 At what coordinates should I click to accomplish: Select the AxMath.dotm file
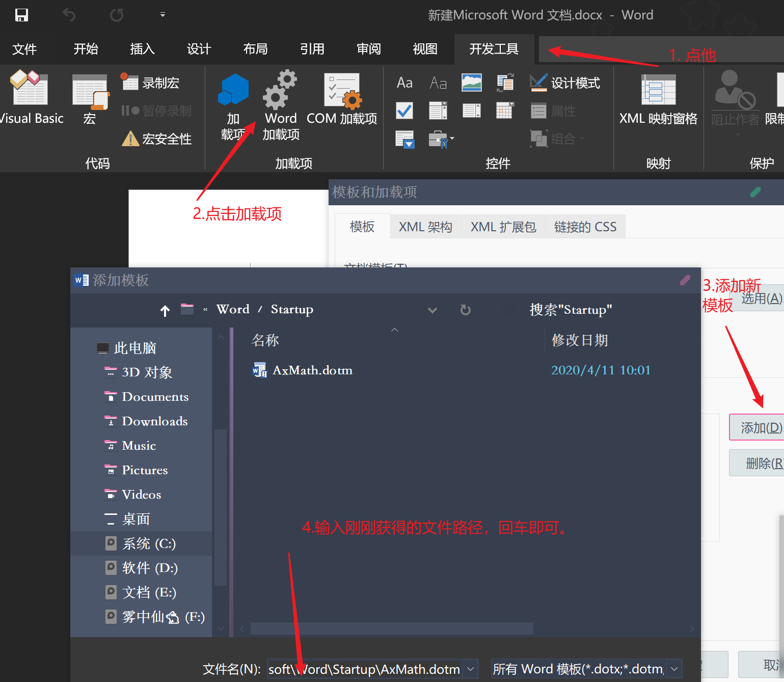pyautogui.click(x=303, y=370)
